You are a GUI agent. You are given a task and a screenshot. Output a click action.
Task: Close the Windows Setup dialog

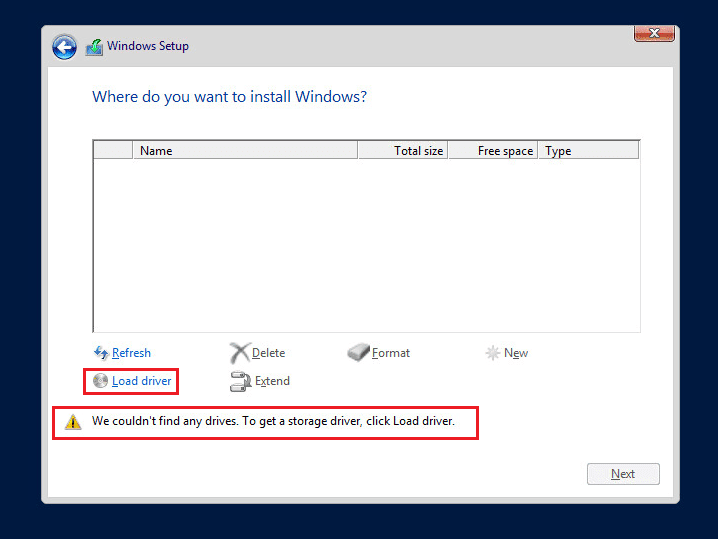[x=654, y=33]
